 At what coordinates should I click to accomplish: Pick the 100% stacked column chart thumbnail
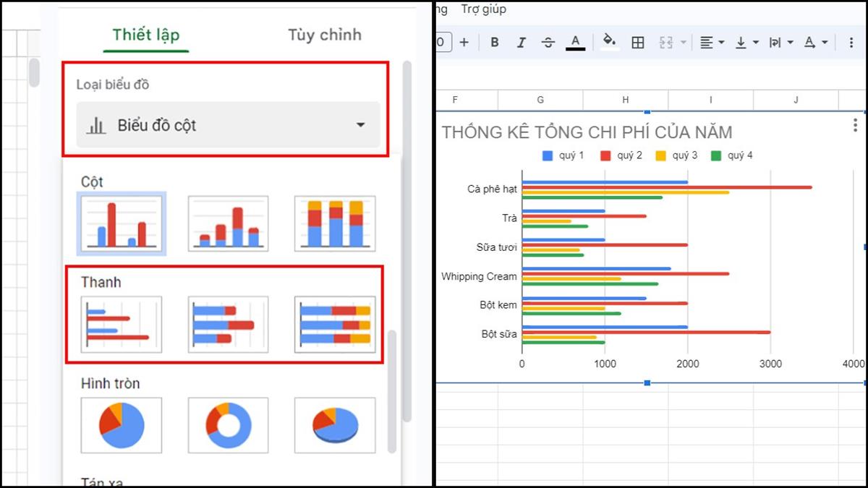pyautogui.click(x=334, y=223)
